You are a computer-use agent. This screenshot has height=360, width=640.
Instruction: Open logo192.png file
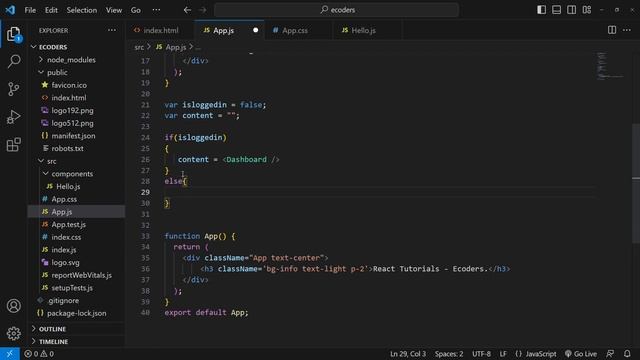coord(72,110)
